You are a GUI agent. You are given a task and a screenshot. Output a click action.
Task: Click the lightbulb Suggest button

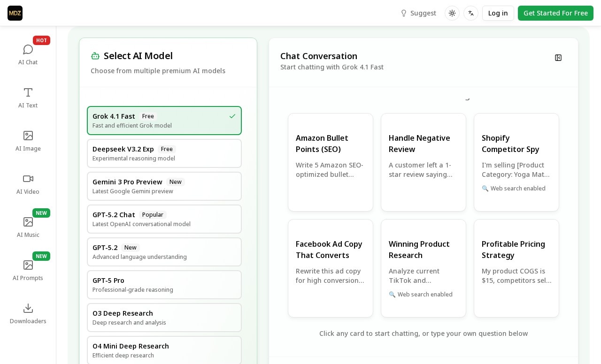click(418, 13)
